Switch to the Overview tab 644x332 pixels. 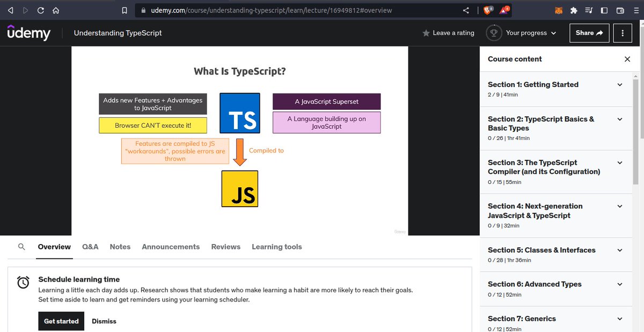(54, 247)
